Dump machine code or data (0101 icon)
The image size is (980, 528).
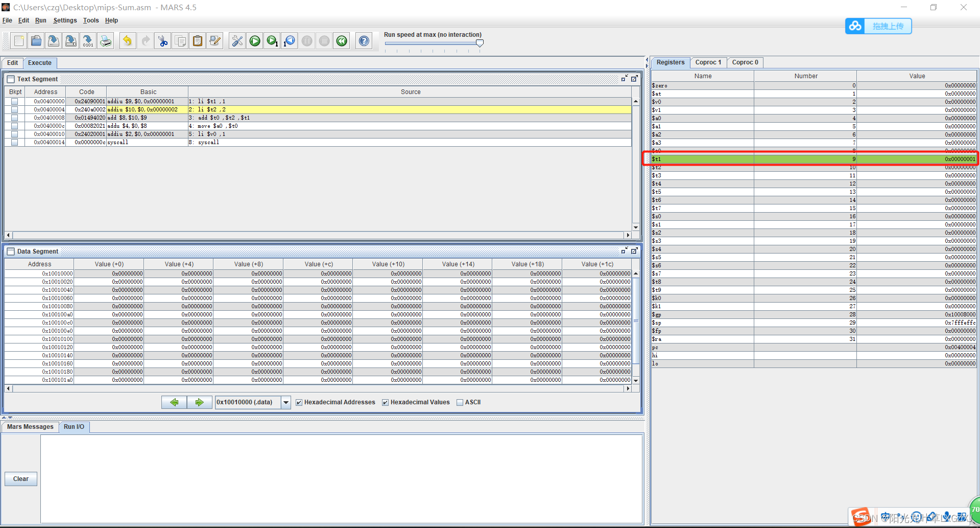point(88,41)
